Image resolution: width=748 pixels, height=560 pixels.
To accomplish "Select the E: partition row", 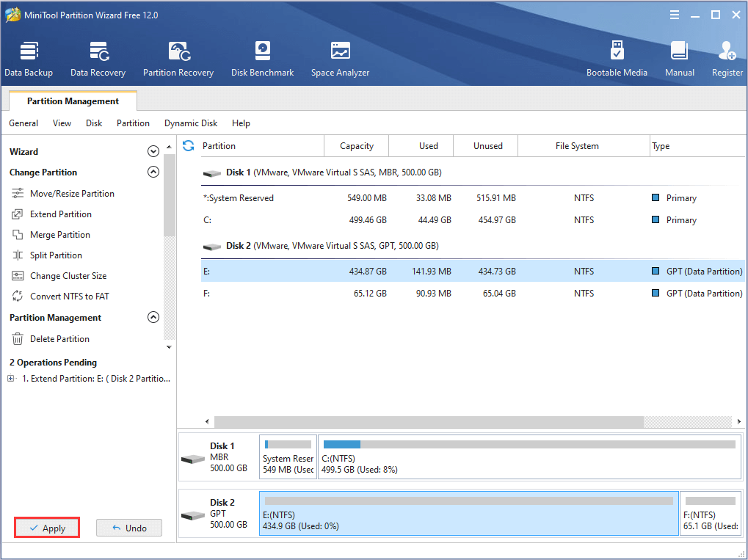I will [473, 271].
